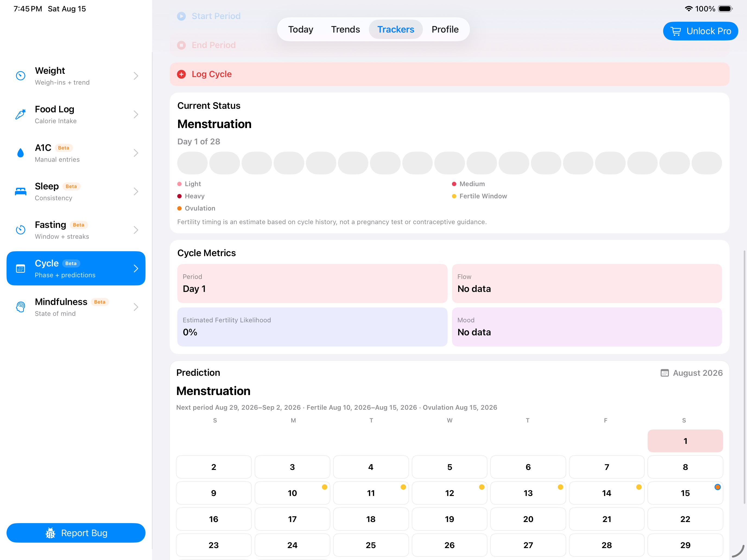Open the Fasting tracker row
Screen dimensions: 747x560
[76, 230]
